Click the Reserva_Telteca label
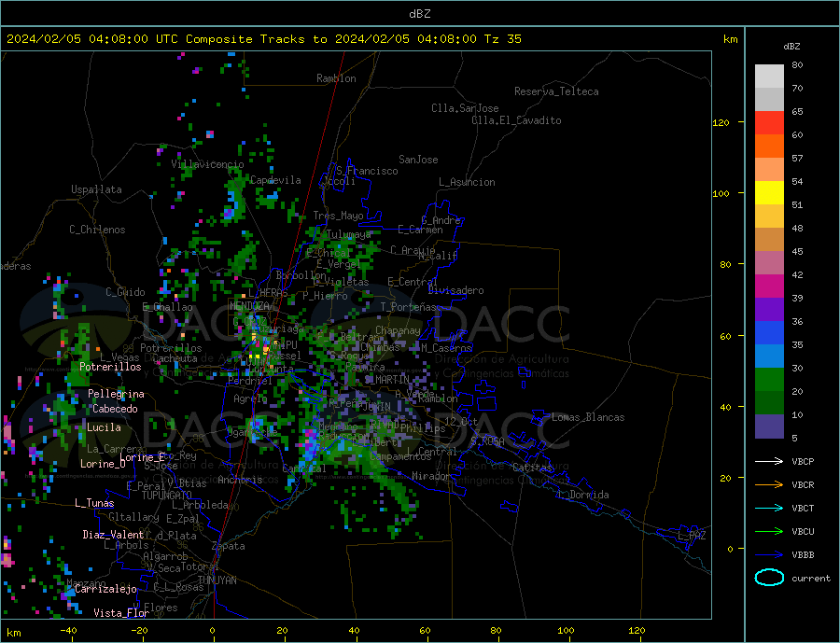 click(556, 91)
